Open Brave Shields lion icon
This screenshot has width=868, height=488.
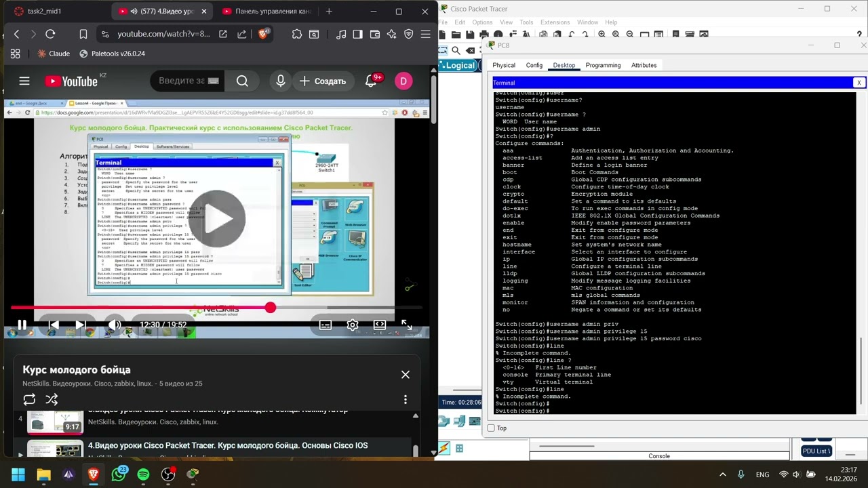click(x=264, y=33)
